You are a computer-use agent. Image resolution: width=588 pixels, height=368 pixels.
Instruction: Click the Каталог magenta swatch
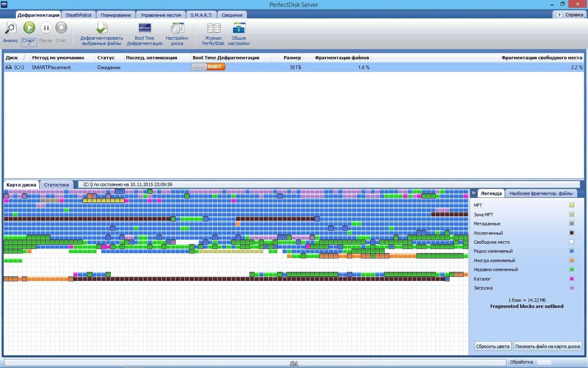572,279
